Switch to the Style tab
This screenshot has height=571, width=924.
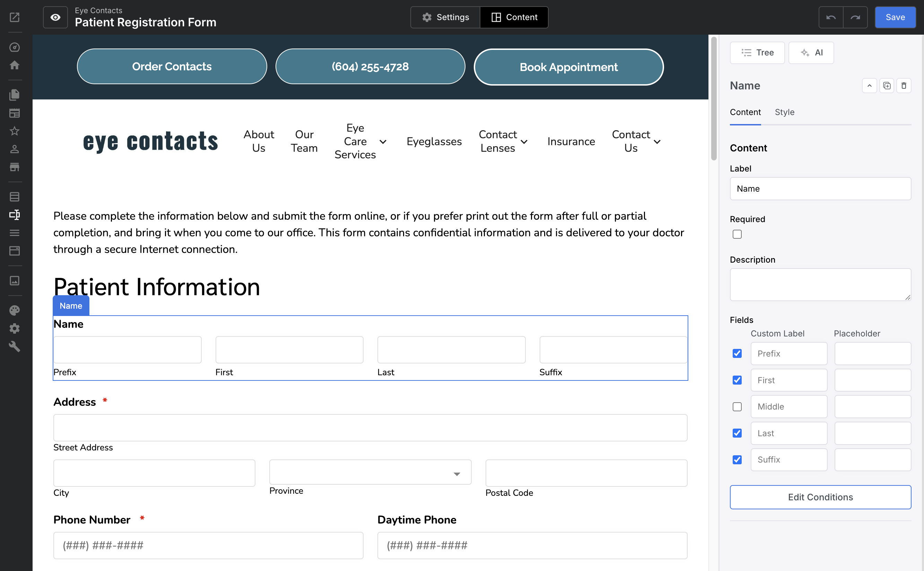pyautogui.click(x=784, y=112)
